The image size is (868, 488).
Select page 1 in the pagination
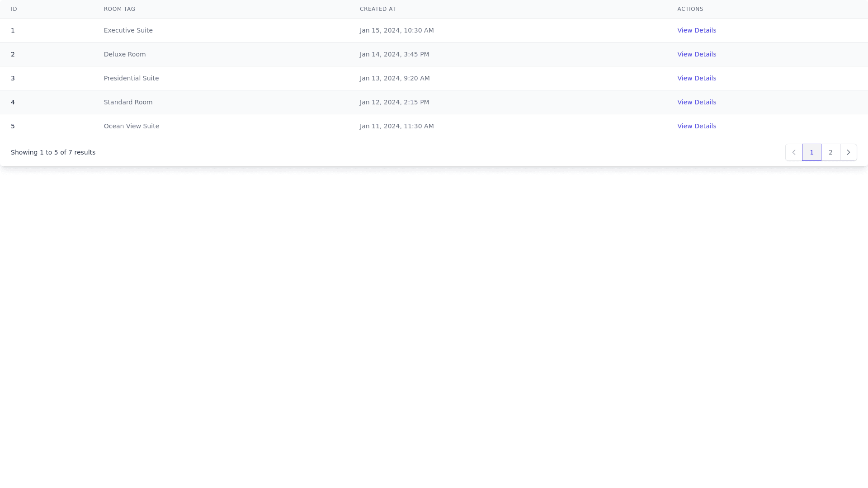tap(811, 152)
